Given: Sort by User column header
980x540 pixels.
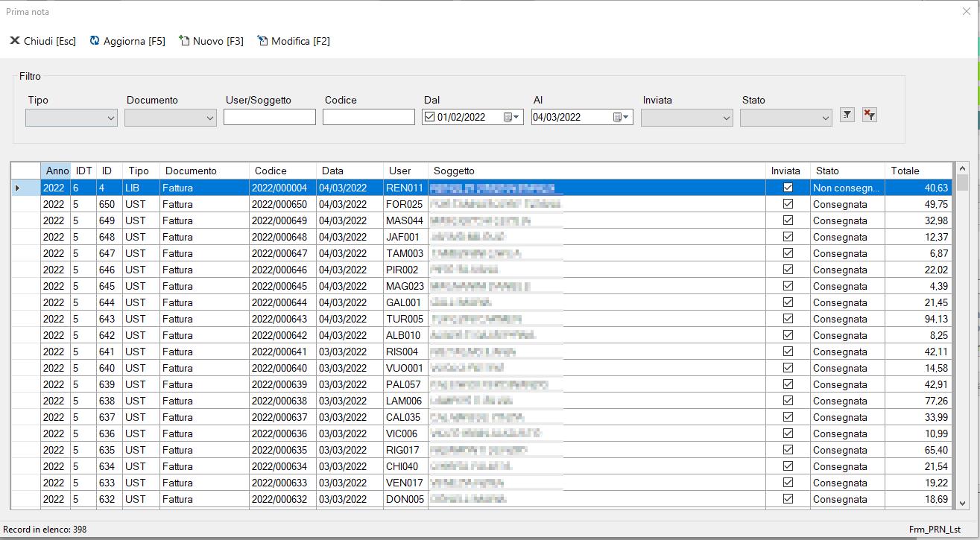Looking at the screenshot, I should point(405,171).
